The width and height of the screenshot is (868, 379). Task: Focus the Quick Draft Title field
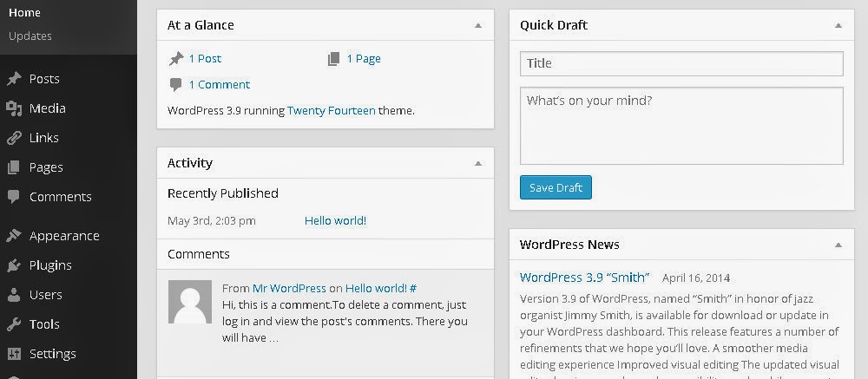pos(681,63)
